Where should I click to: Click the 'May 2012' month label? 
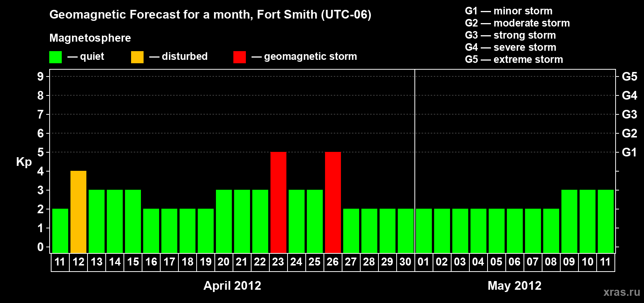click(514, 286)
